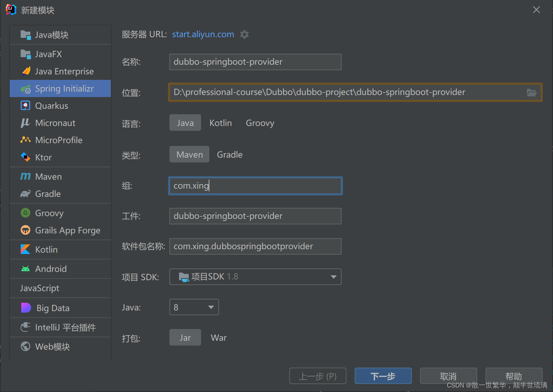
Task: Open the start.aliyun.com link
Action: point(203,34)
